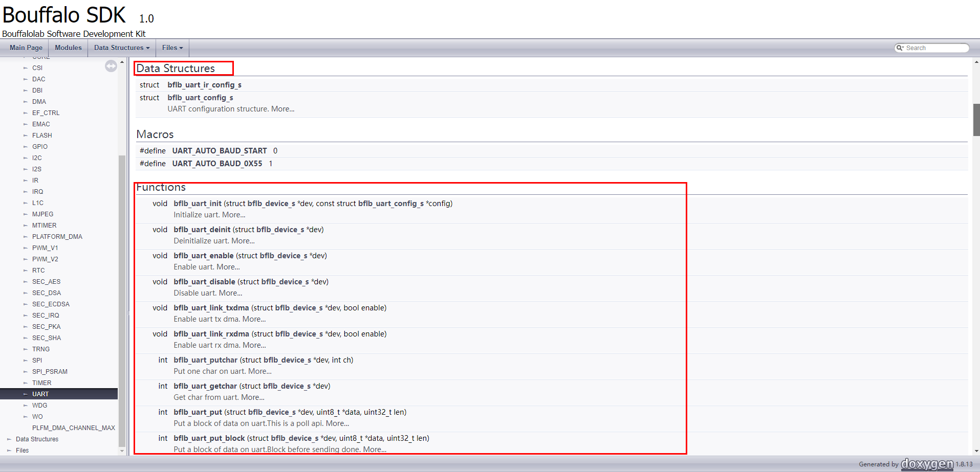Select CSI in the navigation tree
This screenshot has width=980, height=472.
(x=37, y=68)
